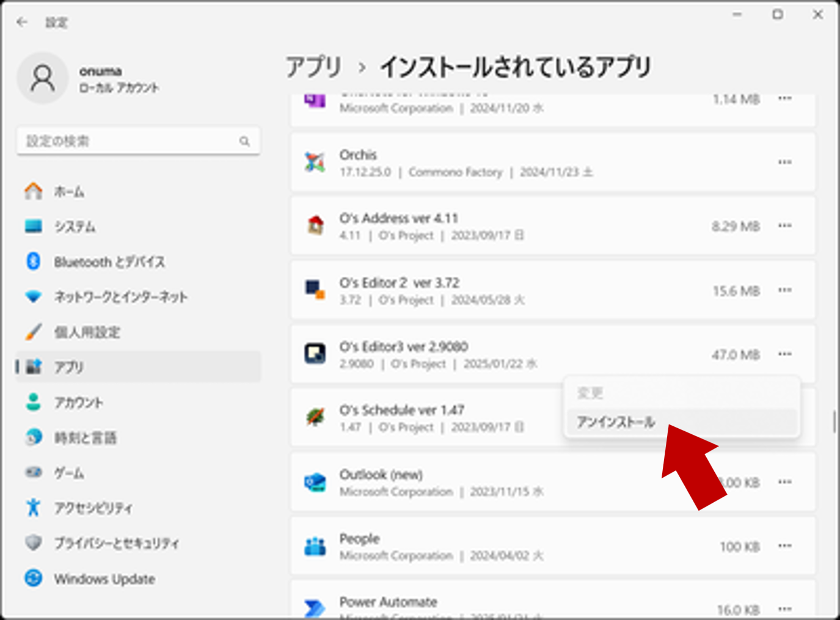
Task: Open Accounts settings
Action: 139,403
